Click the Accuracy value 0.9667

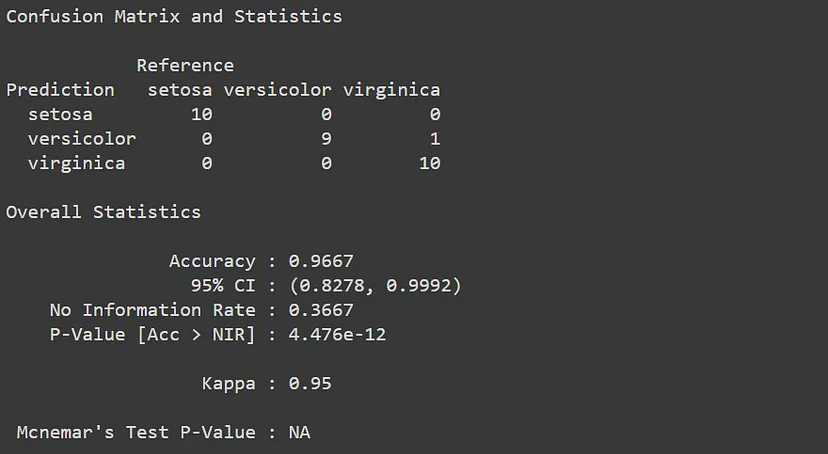click(x=320, y=261)
